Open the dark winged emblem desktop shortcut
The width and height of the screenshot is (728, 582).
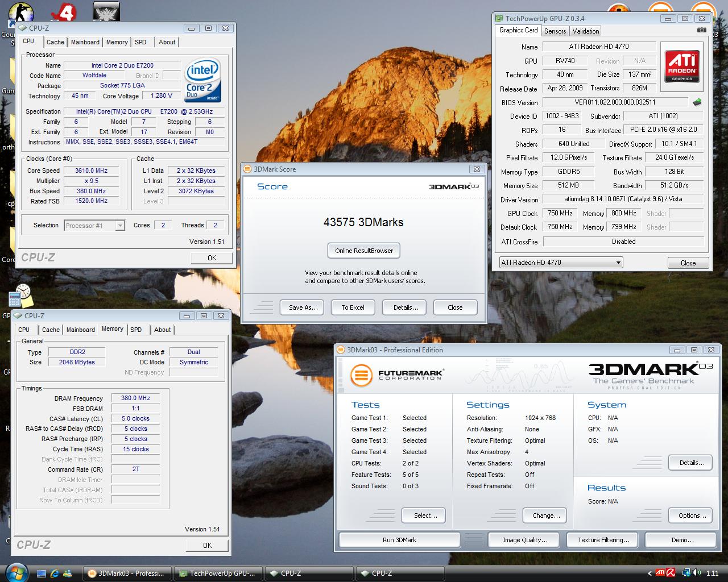(x=106, y=11)
